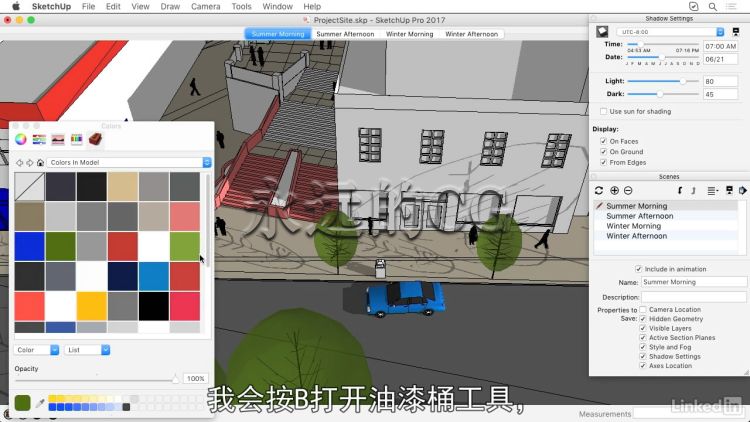The height and width of the screenshot is (422, 750).
Task: Open the List dropdown in Colors panel
Action: pyautogui.click(x=88, y=350)
